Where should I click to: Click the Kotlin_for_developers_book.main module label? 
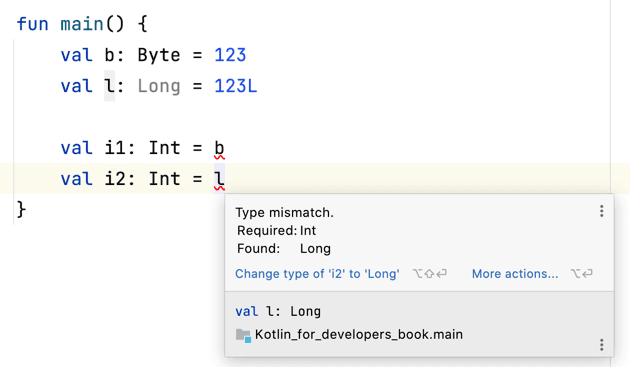tap(359, 334)
